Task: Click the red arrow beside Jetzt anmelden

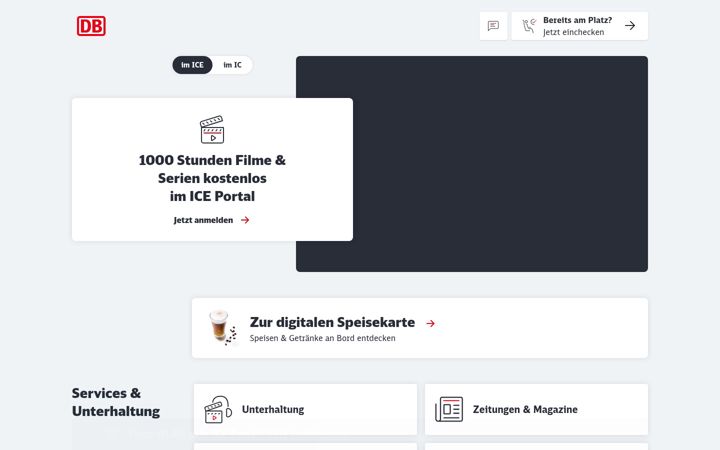Action: click(245, 220)
